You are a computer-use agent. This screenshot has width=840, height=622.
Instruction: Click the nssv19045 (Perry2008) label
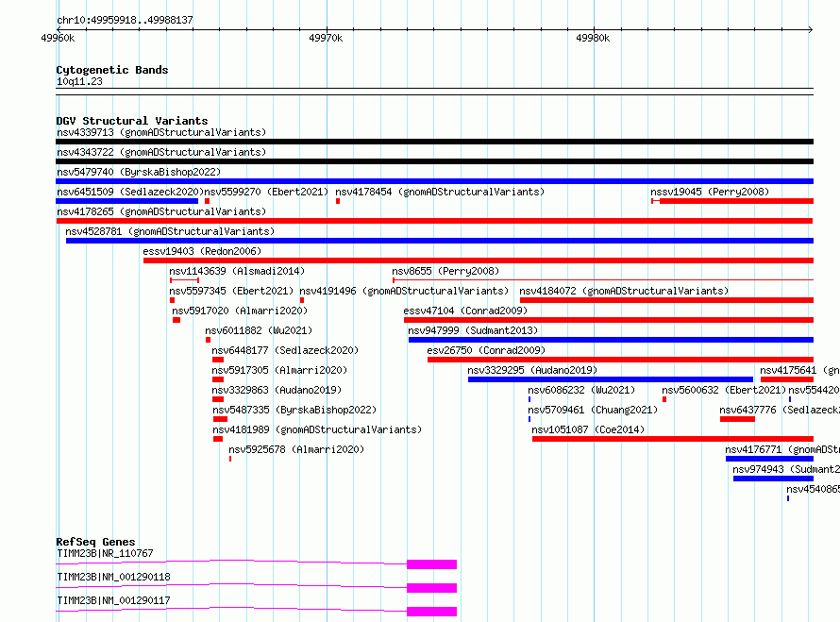(x=710, y=192)
